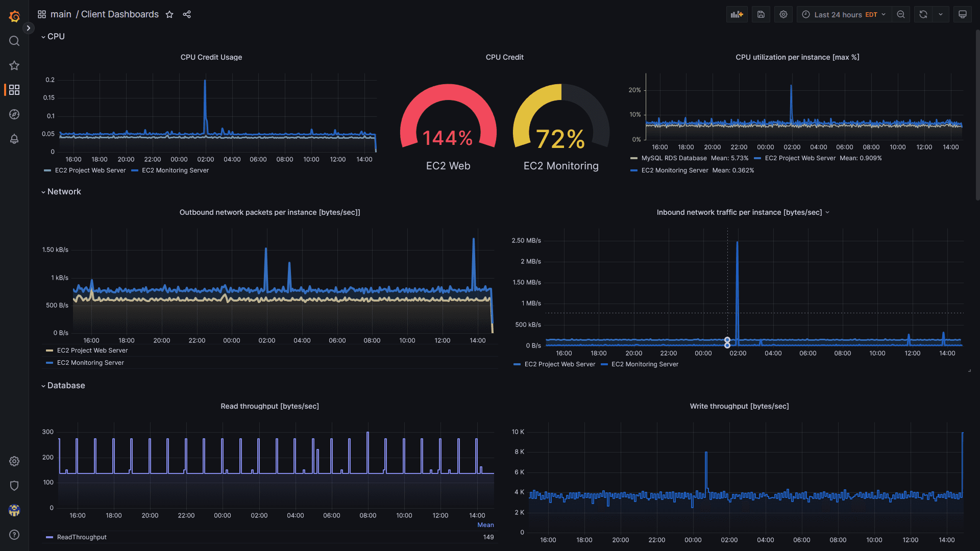The width and height of the screenshot is (980, 551).
Task: Open the Dashboards icon in the sidebar
Action: 14,90
